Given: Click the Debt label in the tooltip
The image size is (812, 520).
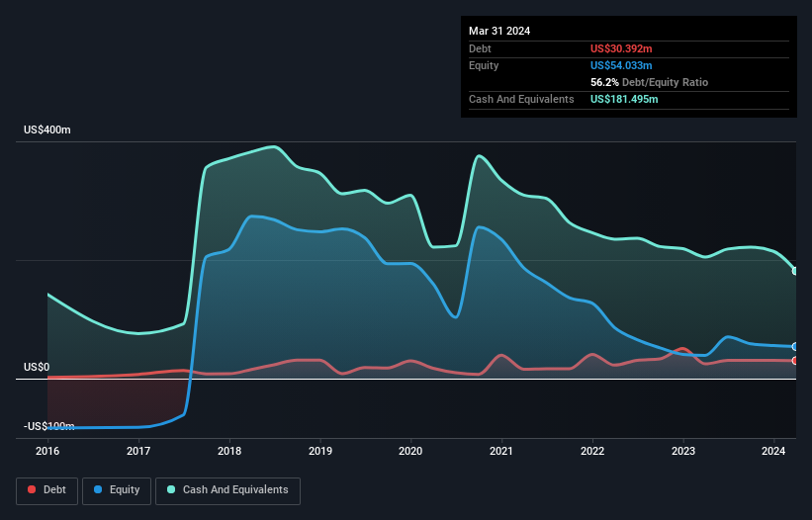Looking at the screenshot, I should [480, 48].
